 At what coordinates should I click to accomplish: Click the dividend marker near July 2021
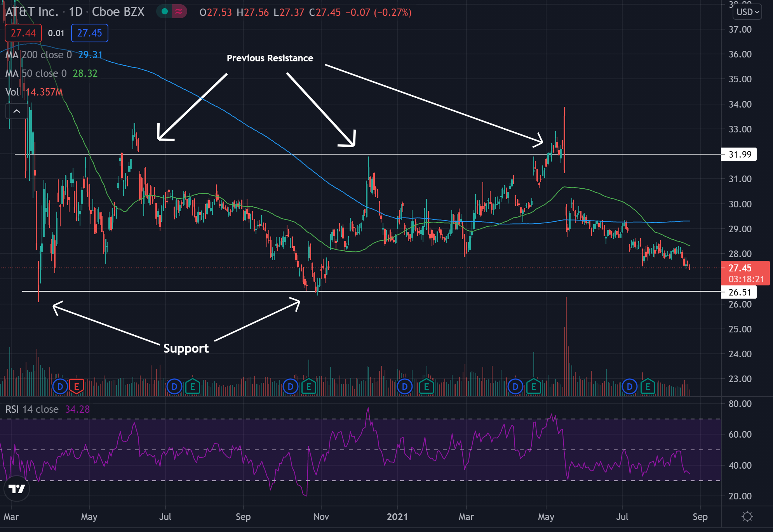(630, 386)
